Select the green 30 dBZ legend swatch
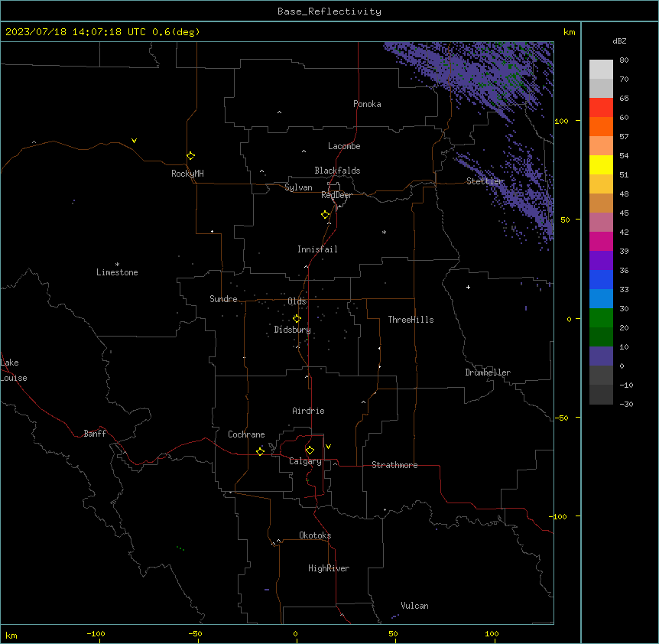This screenshot has width=659, height=644. (601, 318)
